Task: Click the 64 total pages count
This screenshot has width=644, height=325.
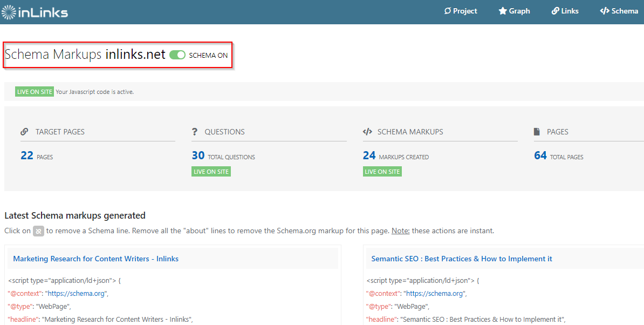Action: (x=540, y=155)
